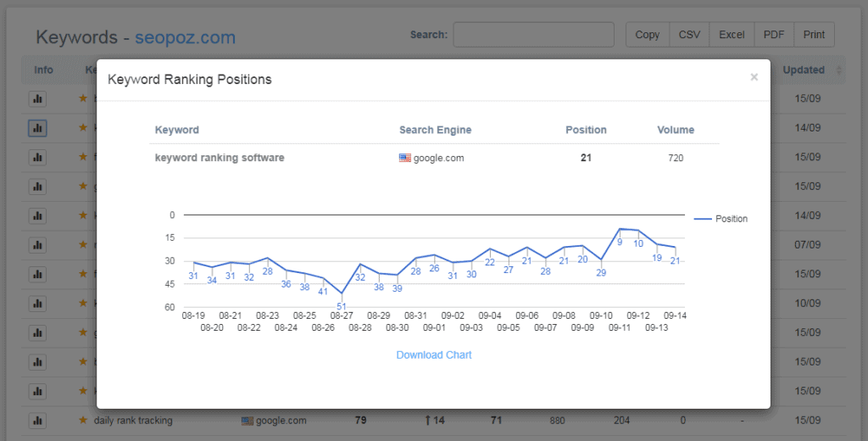The width and height of the screenshot is (868, 441).
Task: Click the chart data label 19
Action: (x=657, y=258)
